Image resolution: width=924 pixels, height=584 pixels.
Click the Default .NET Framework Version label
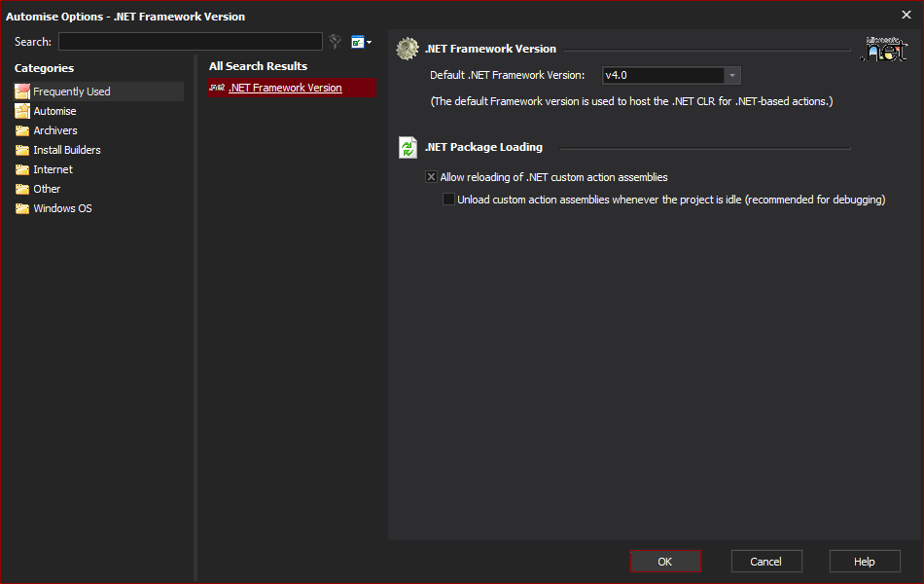(508, 75)
